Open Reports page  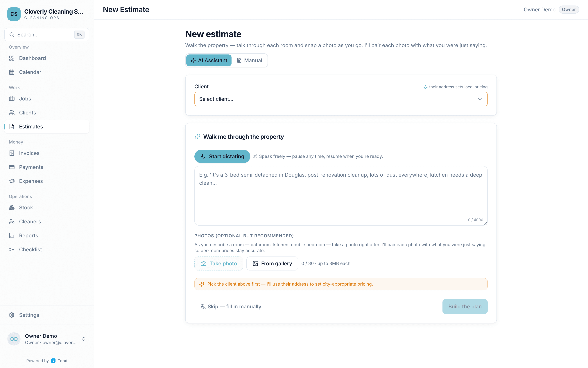coord(47,235)
